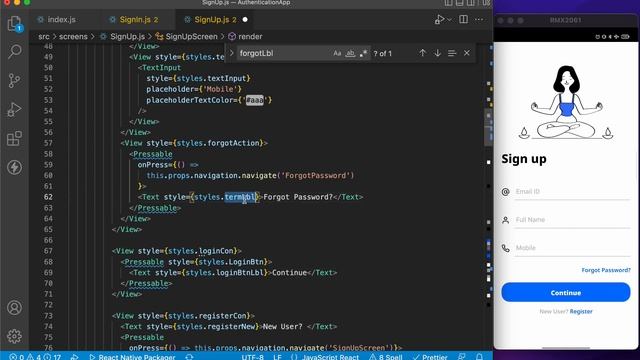Click the person icon beside Full Name field
This screenshot has width=640, height=360.
coord(505,220)
